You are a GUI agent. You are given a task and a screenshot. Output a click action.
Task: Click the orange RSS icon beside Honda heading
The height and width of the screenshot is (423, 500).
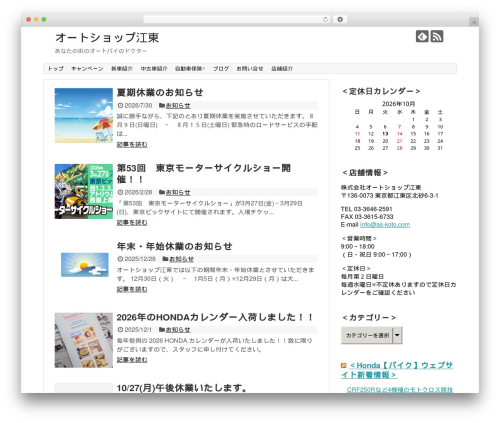(x=344, y=366)
